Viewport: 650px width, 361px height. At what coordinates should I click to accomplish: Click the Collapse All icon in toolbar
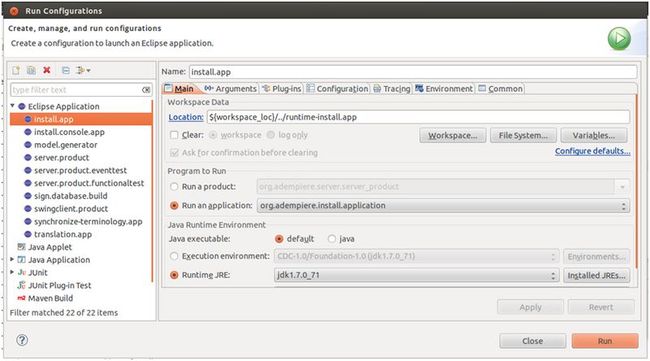[65, 70]
